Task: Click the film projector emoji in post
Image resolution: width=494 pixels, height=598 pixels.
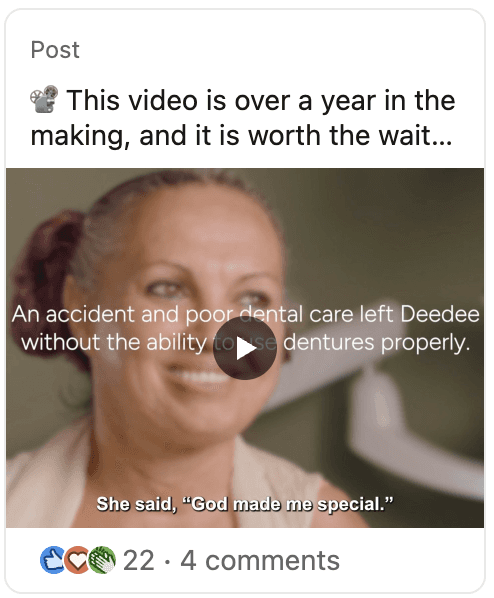Action: (44, 99)
